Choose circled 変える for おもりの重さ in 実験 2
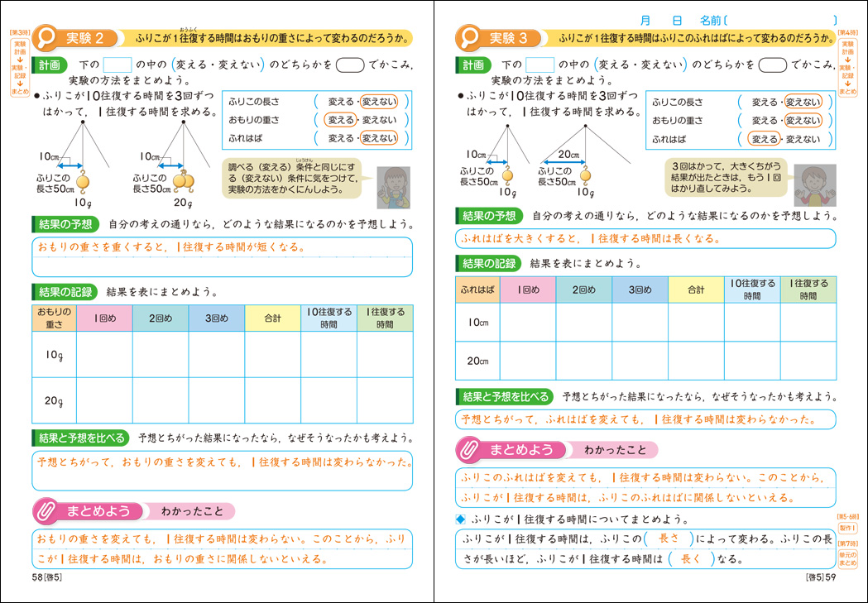 click(x=340, y=119)
